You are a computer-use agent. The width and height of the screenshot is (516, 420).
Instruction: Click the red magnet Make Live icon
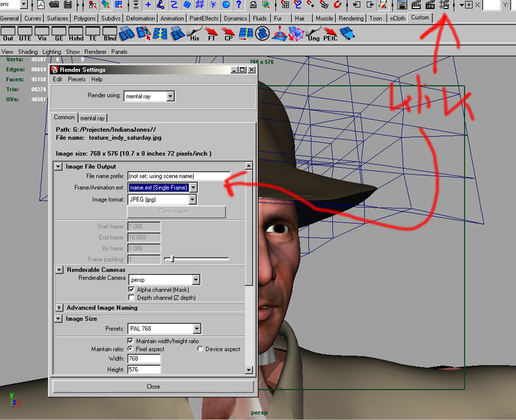coord(337,5)
